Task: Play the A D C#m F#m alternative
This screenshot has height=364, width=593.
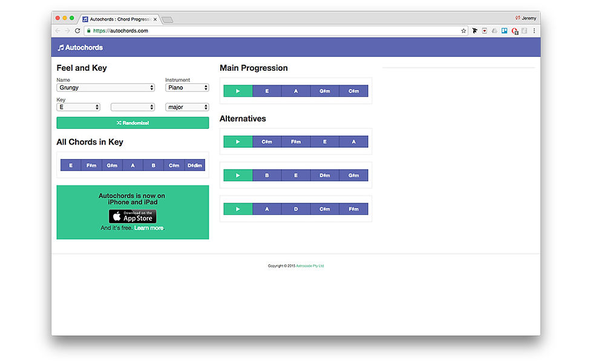Action: click(x=238, y=209)
